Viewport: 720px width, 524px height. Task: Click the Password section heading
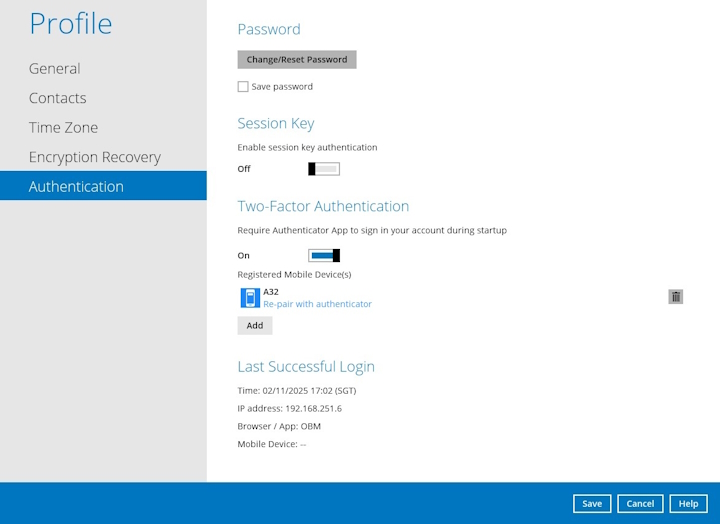pyautogui.click(x=269, y=29)
